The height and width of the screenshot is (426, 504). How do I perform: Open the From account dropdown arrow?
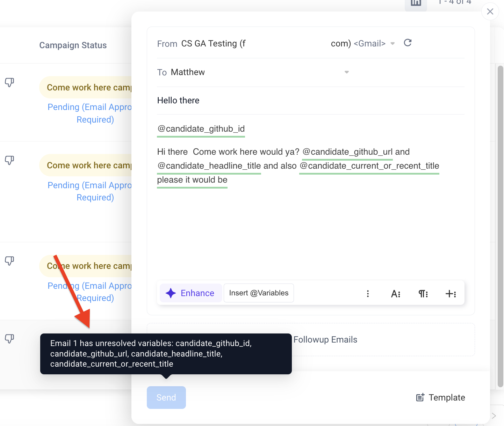pos(393,44)
